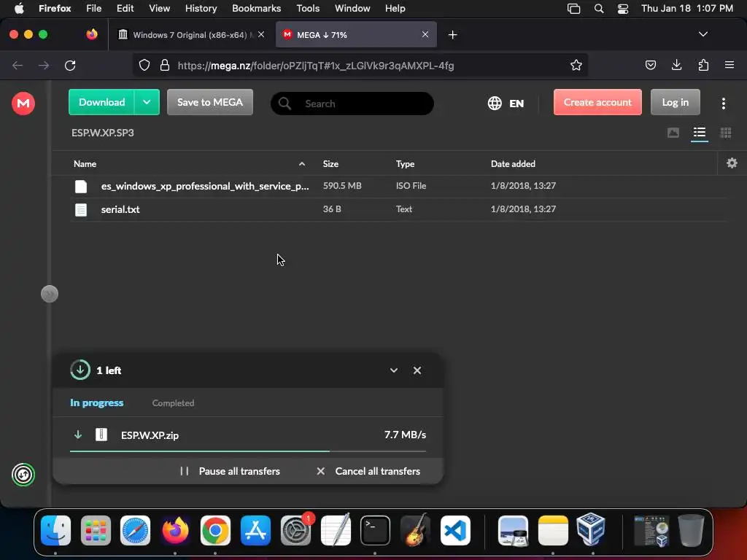Click the Log in button
The width and height of the screenshot is (747, 560).
tap(675, 102)
